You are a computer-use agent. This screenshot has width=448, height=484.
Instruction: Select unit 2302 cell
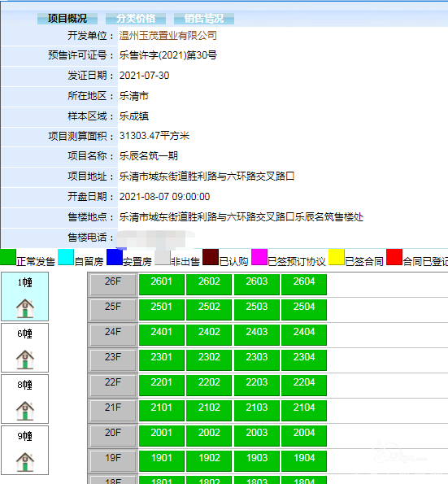(x=209, y=360)
